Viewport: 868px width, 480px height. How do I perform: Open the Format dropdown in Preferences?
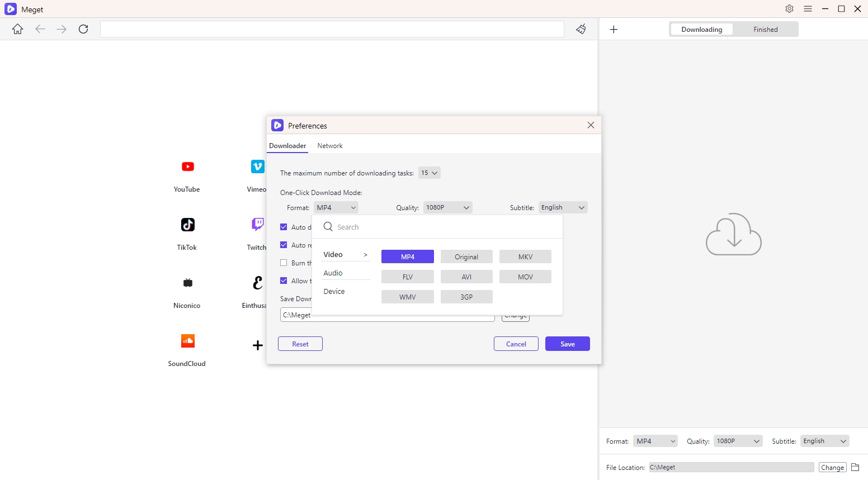(x=336, y=207)
